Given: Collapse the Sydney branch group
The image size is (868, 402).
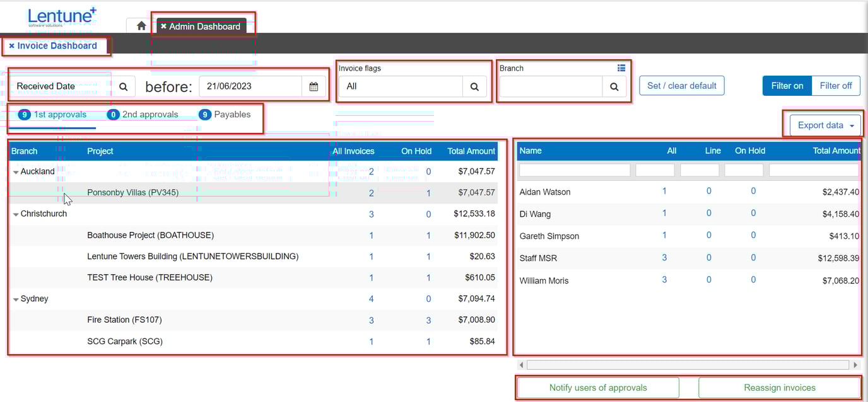Looking at the screenshot, I should point(16,299).
